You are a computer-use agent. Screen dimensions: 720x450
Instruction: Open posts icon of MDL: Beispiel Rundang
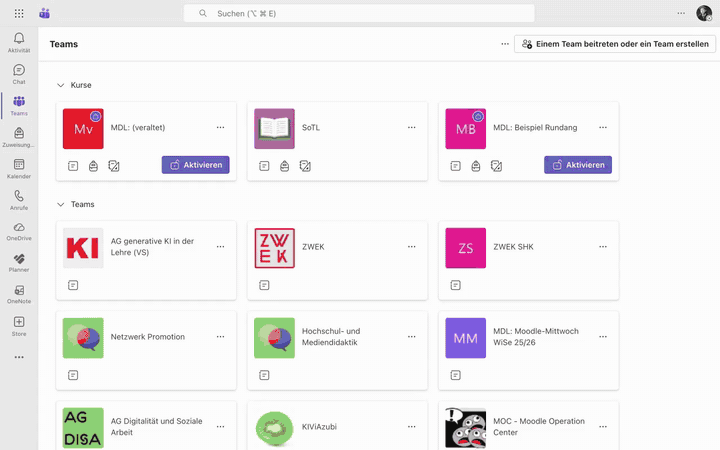(456, 166)
